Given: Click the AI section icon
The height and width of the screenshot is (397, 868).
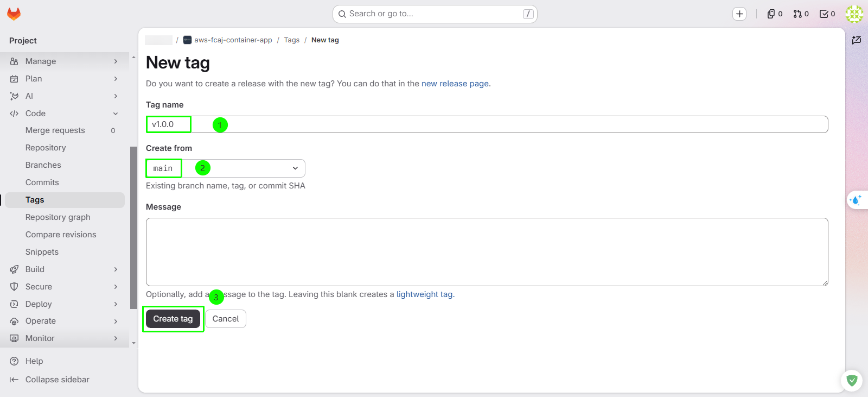Looking at the screenshot, I should tap(14, 96).
